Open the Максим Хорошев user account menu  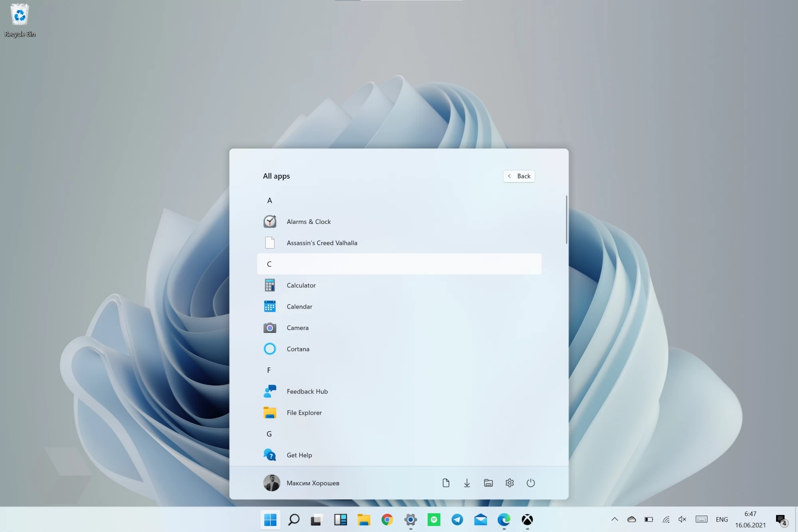tap(301, 483)
